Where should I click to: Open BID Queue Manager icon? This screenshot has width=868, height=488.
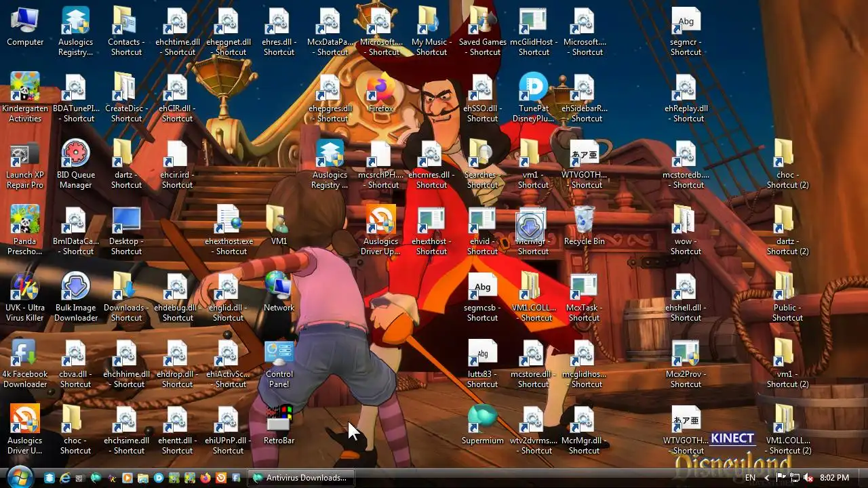(75, 165)
